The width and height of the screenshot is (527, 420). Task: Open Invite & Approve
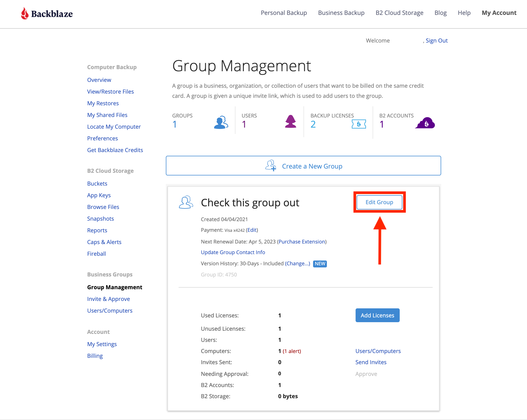108,299
